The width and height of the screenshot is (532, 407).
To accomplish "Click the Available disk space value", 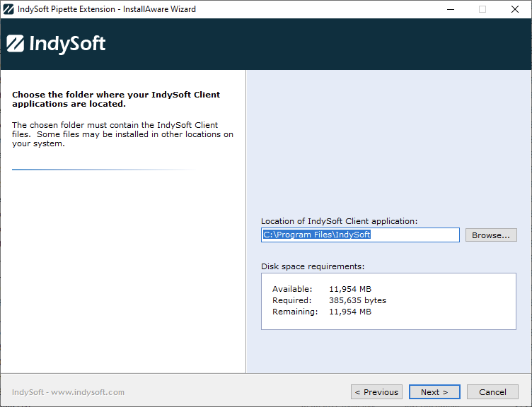I will coord(349,289).
